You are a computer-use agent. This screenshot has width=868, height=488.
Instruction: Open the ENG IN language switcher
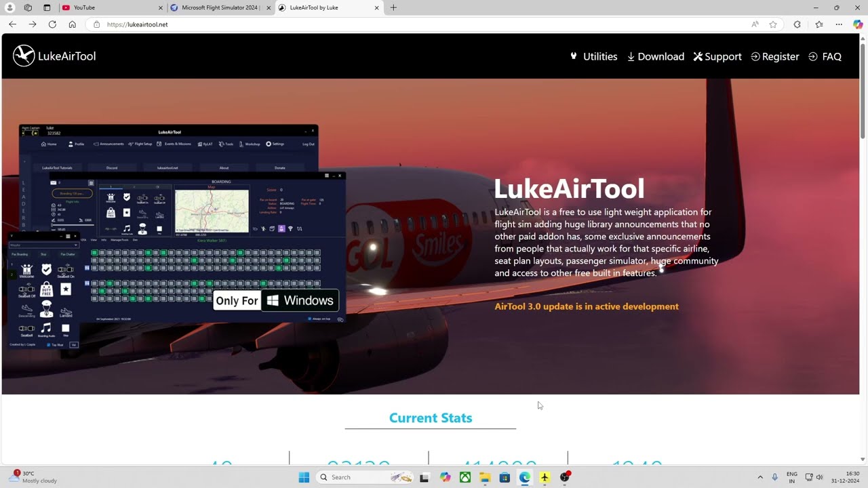(x=791, y=477)
